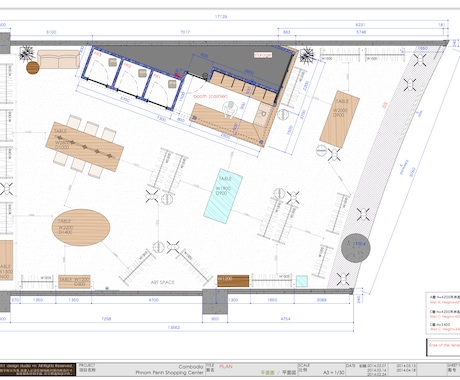Select the stool inside fitting room FR3
This screenshot has height=380, width=460.
tap(113, 62)
